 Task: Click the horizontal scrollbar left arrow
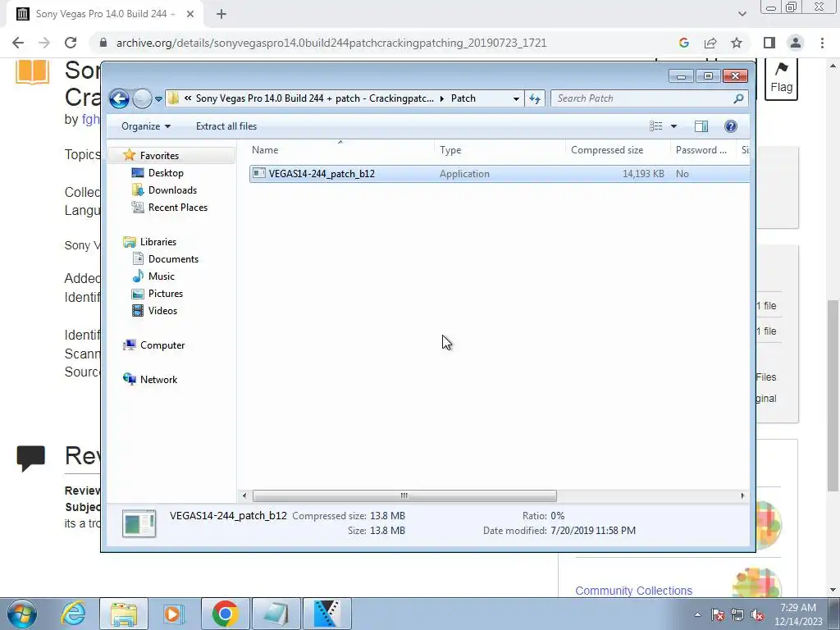244,495
